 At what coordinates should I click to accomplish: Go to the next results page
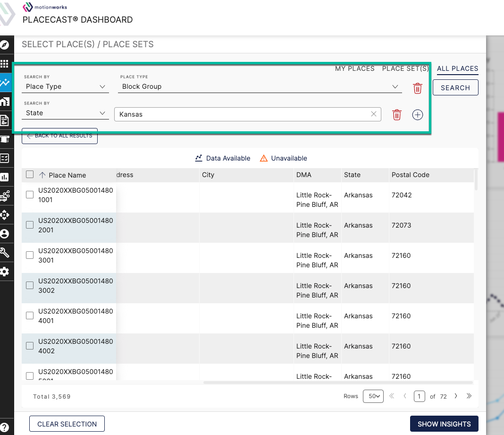(x=456, y=396)
